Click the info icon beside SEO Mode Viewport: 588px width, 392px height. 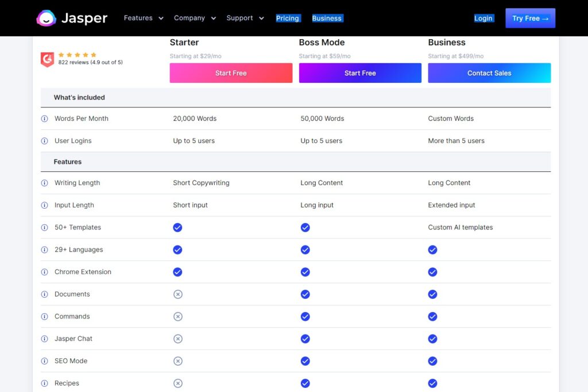(45, 361)
